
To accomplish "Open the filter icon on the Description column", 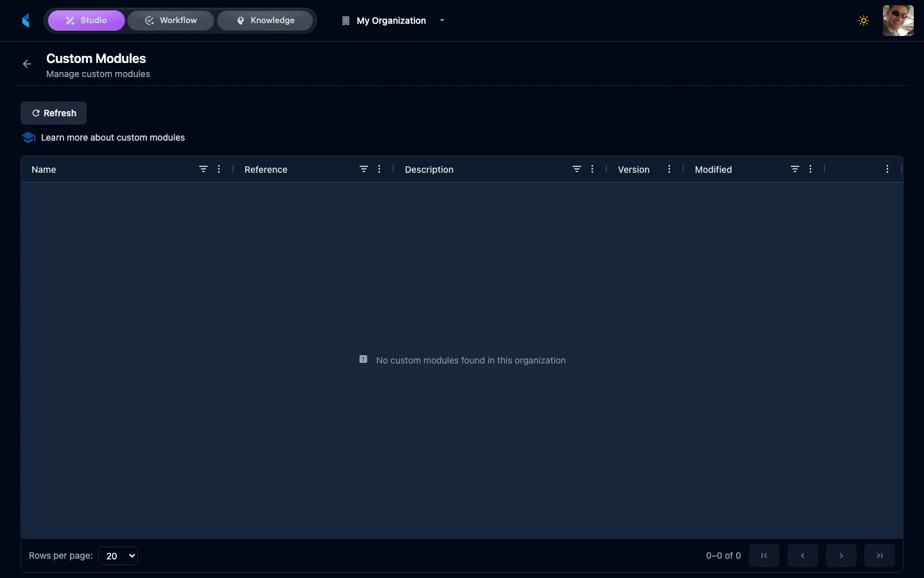I will 577,169.
